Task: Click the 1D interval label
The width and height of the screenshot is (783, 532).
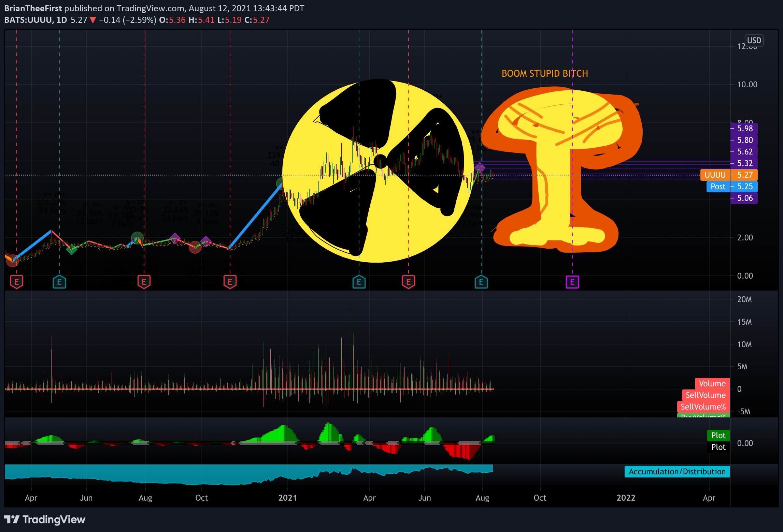Action: coord(62,20)
